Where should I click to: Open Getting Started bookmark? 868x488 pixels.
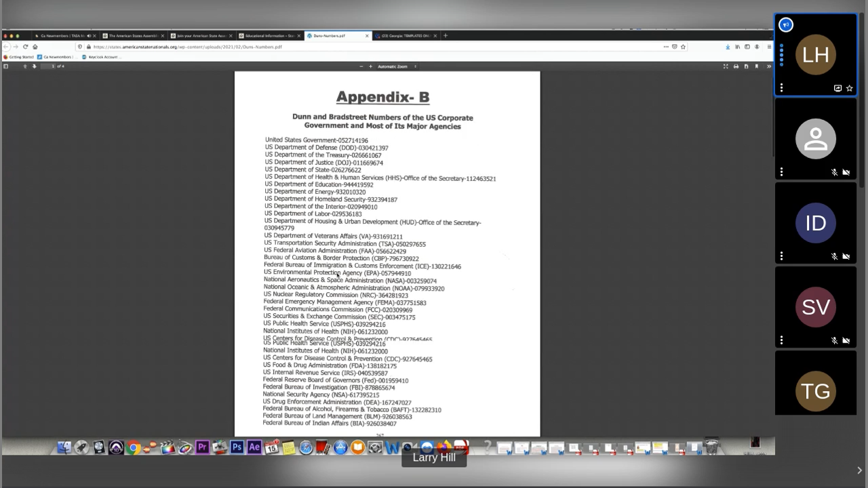19,57
